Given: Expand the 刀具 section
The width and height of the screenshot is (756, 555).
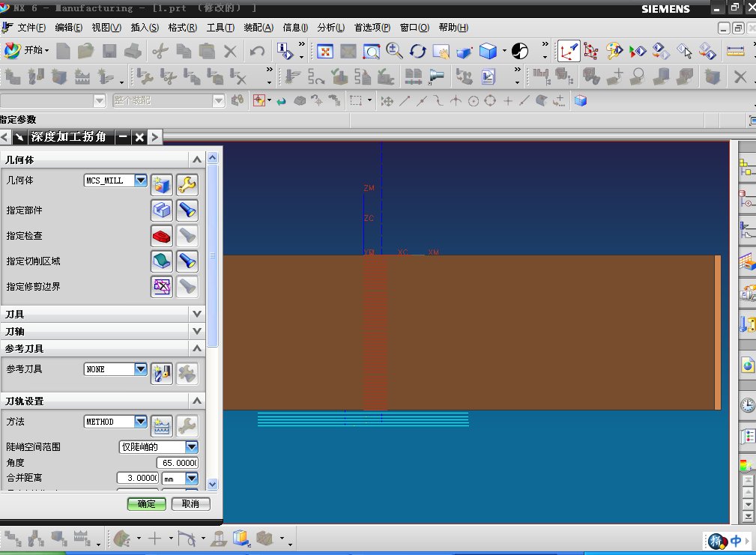Looking at the screenshot, I should [x=197, y=314].
